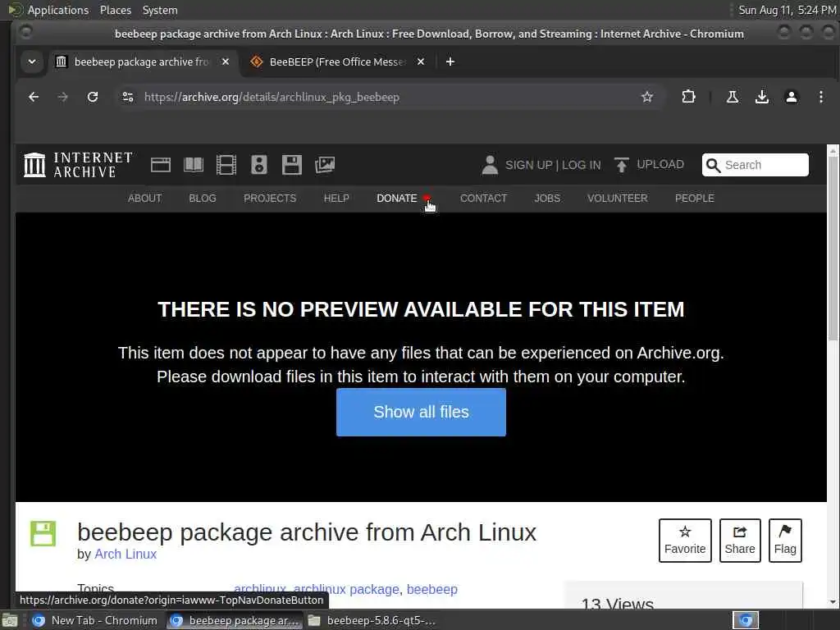This screenshot has height=630, width=840.
Task: Click the show desktop icon in taskbar
Action: click(10, 620)
